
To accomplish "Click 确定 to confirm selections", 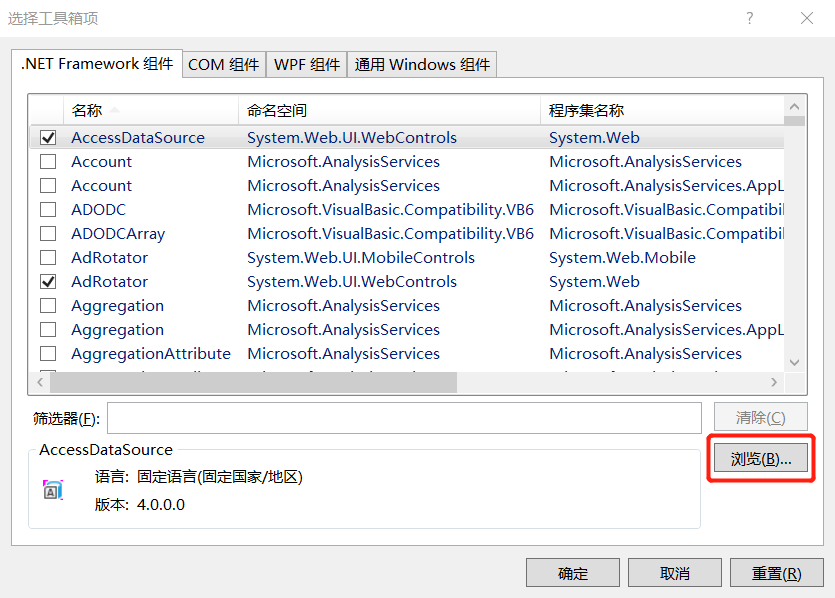I will [573, 572].
